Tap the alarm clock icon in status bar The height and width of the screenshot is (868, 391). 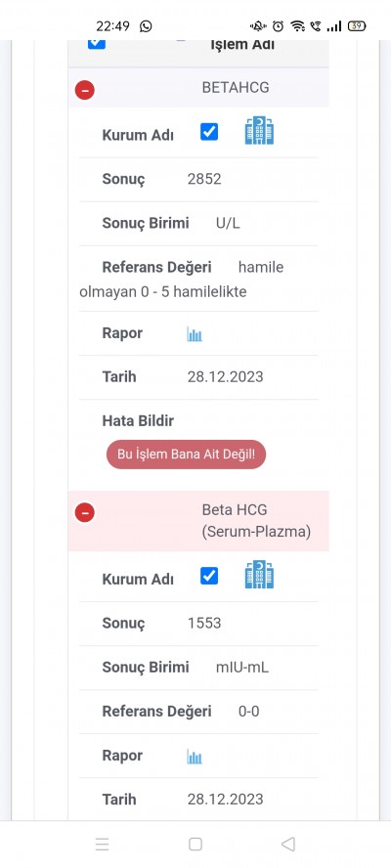(279, 26)
